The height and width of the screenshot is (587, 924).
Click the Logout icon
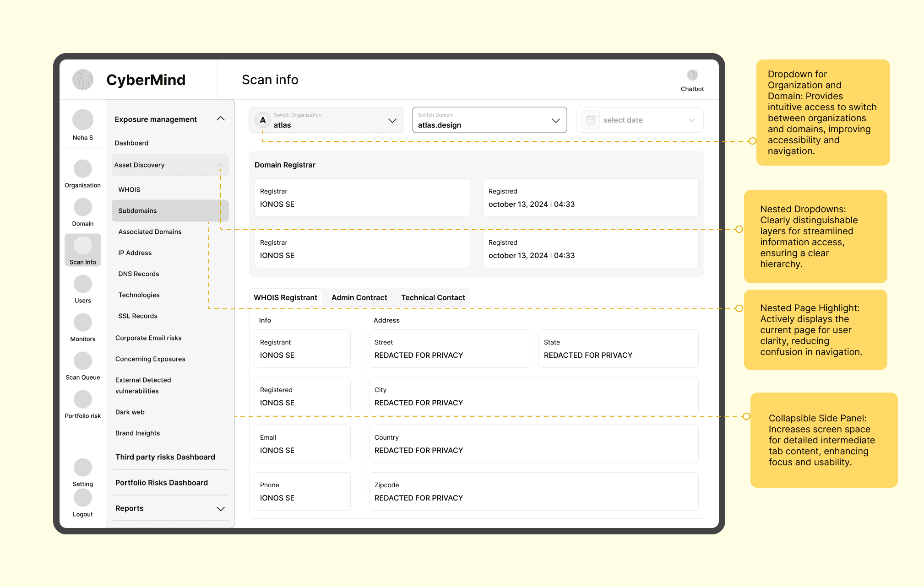pyautogui.click(x=83, y=498)
